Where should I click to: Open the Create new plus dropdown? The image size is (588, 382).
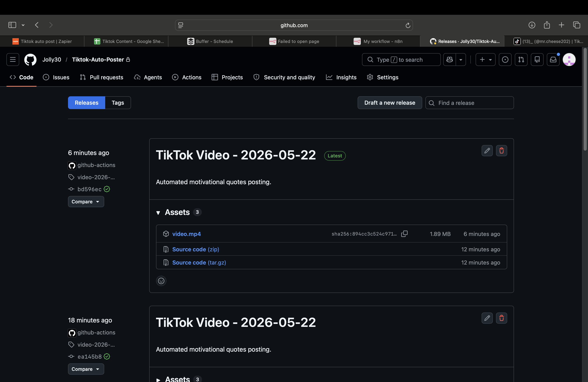point(485,60)
